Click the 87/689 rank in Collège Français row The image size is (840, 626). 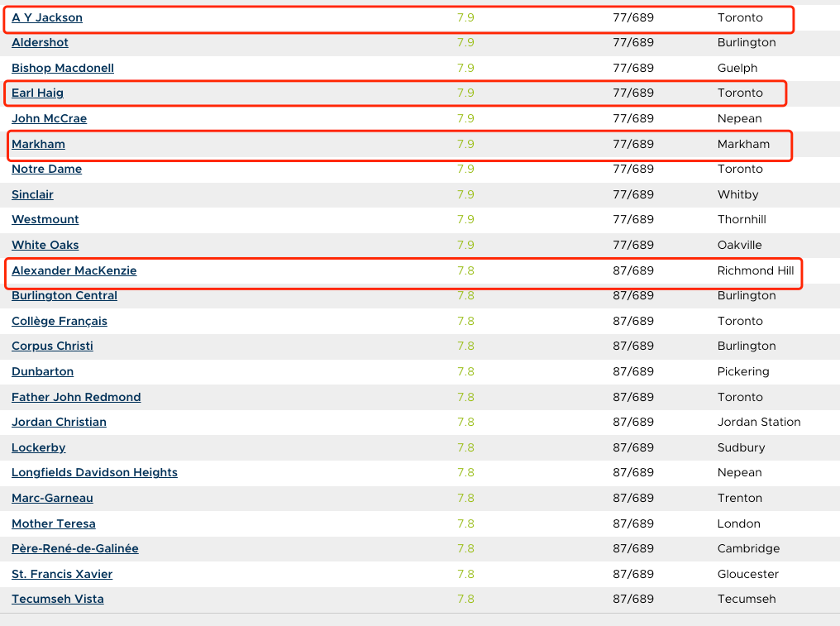[x=633, y=321]
